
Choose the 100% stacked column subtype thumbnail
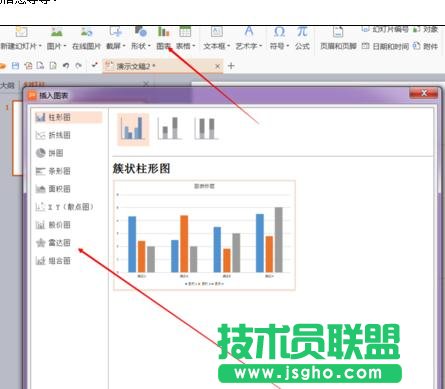point(206,129)
